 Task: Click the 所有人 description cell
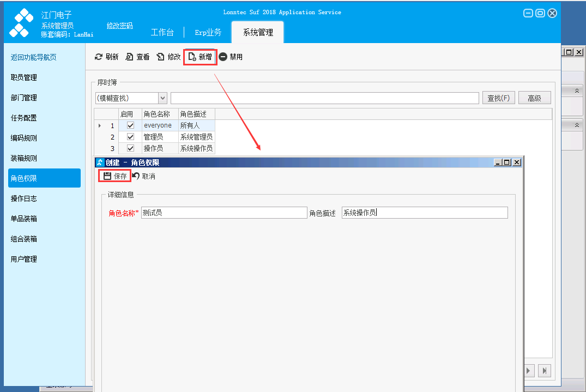(x=197, y=125)
